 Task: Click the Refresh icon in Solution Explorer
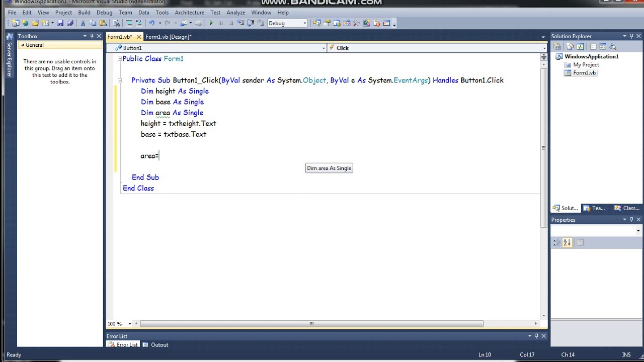pyautogui.click(x=580, y=46)
